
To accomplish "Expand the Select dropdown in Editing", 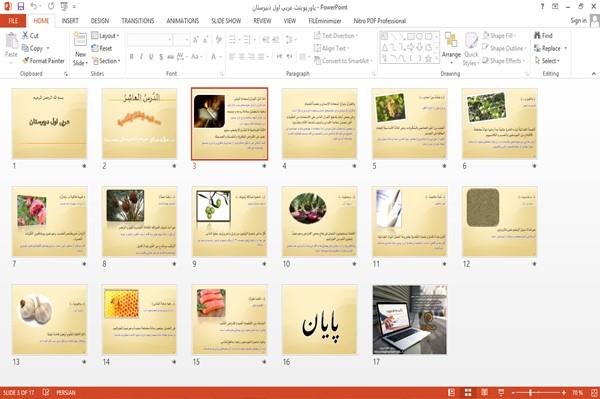I will [x=547, y=61].
